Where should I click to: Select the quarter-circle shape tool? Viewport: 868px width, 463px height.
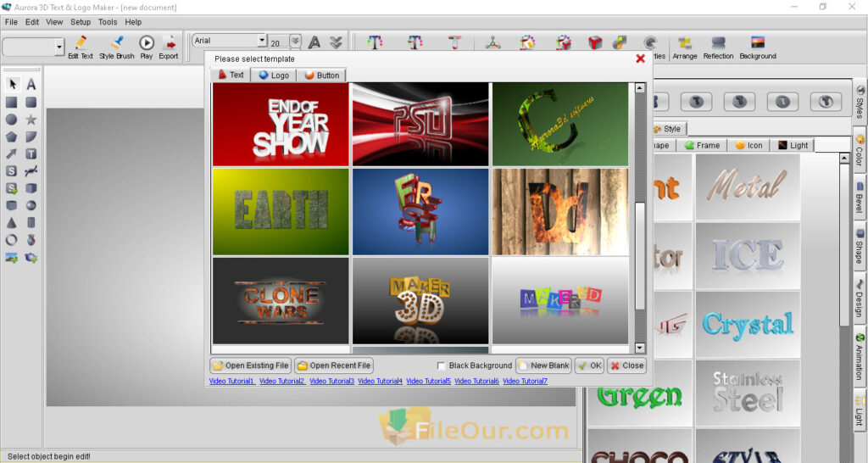tap(31, 137)
